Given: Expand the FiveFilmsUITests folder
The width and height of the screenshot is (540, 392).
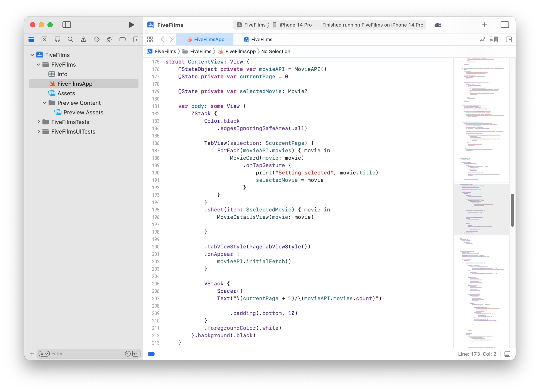Looking at the screenshot, I should click(x=39, y=131).
